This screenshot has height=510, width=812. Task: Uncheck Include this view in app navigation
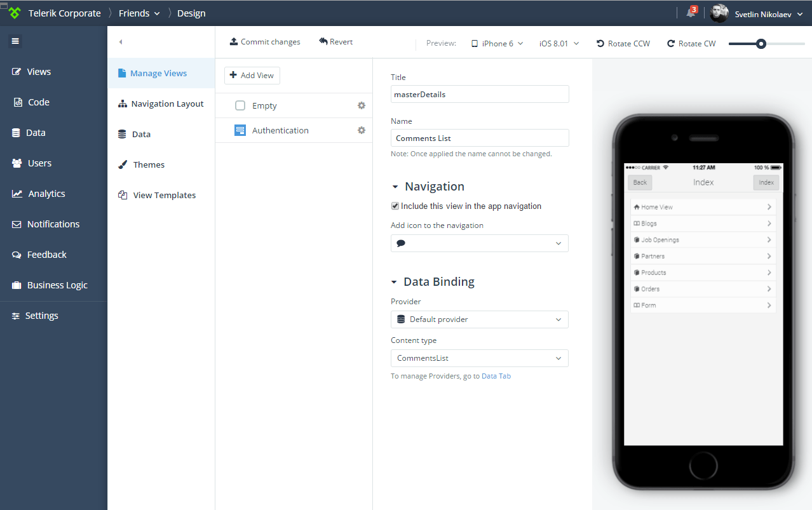click(x=395, y=206)
